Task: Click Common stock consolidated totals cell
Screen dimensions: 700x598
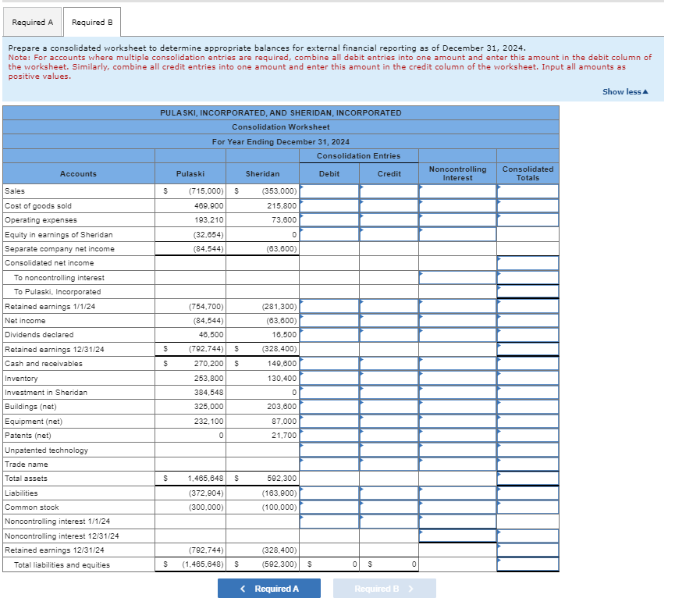Action: [x=528, y=507]
